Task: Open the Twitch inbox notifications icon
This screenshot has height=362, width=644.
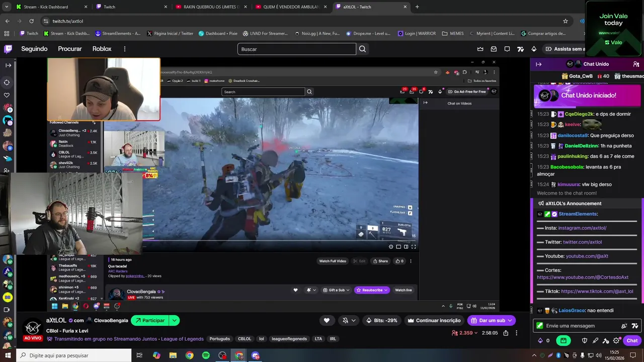Action: tap(494, 49)
